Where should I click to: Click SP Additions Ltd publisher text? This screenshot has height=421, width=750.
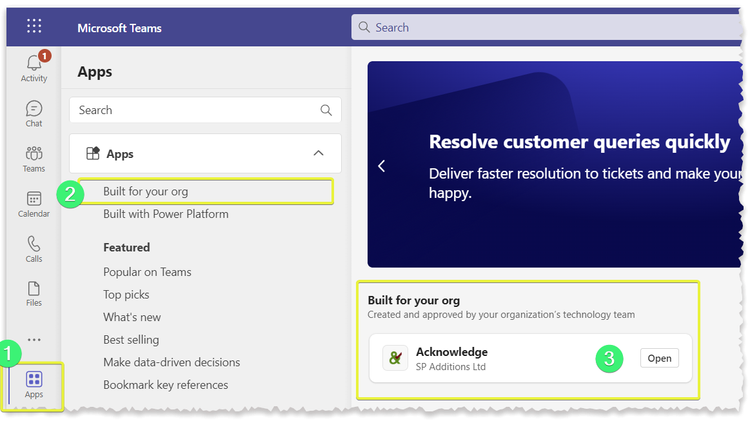[x=451, y=367]
